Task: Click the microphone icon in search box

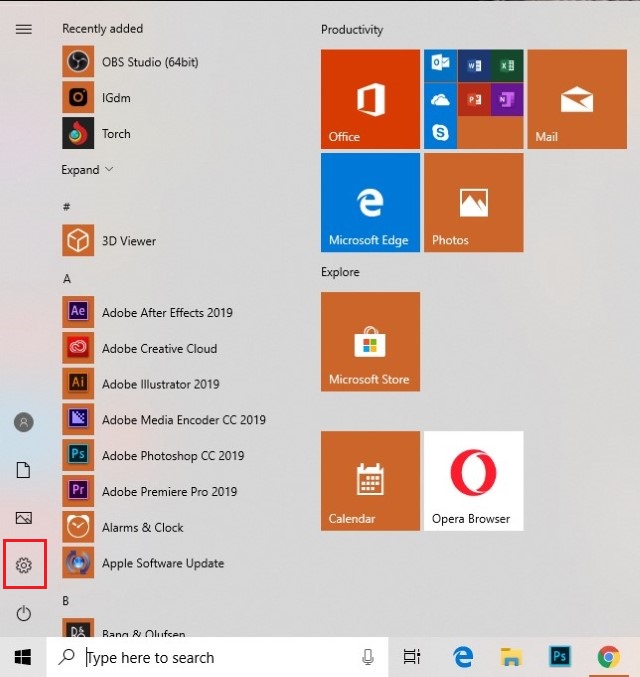Action: pos(368,657)
